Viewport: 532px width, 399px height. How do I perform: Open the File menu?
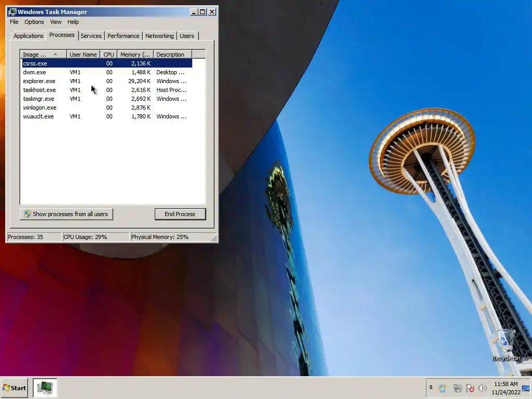pos(14,22)
